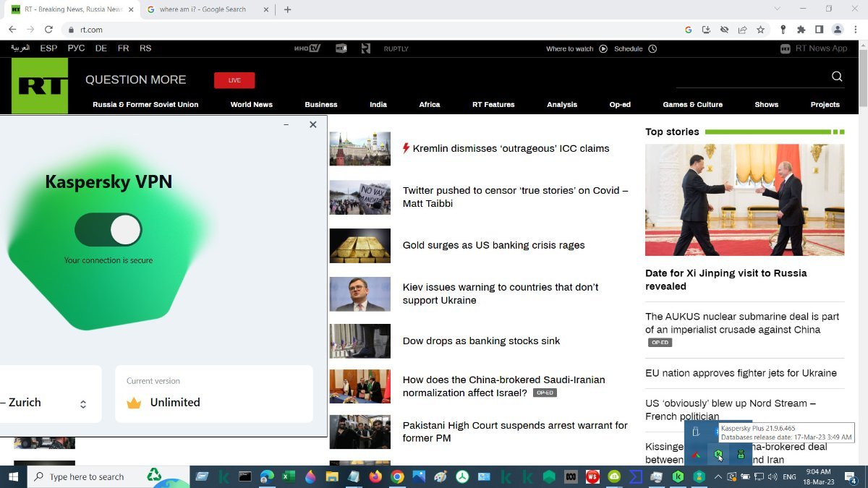
Task: Expand the Chrome tab search chevron
Action: pos(778,9)
